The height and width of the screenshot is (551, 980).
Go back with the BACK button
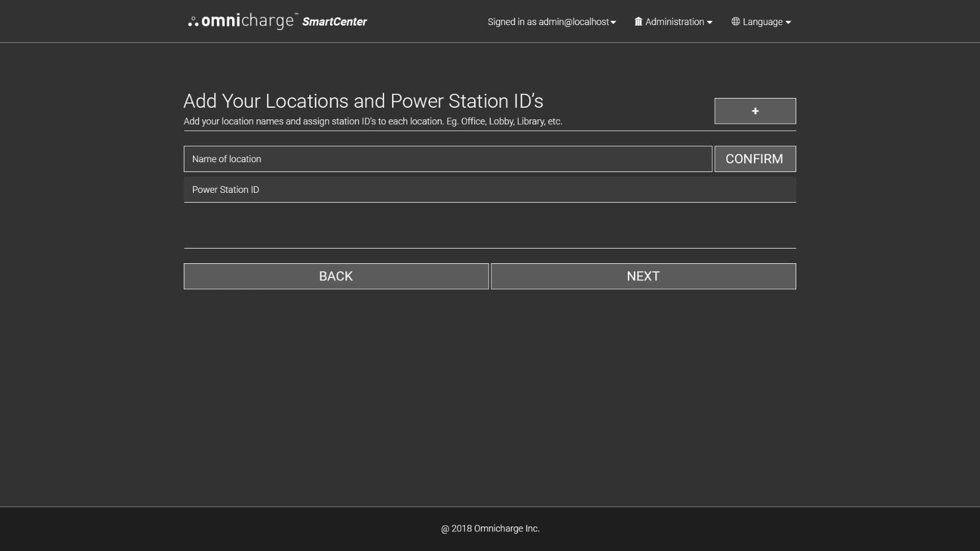click(336, 276)
